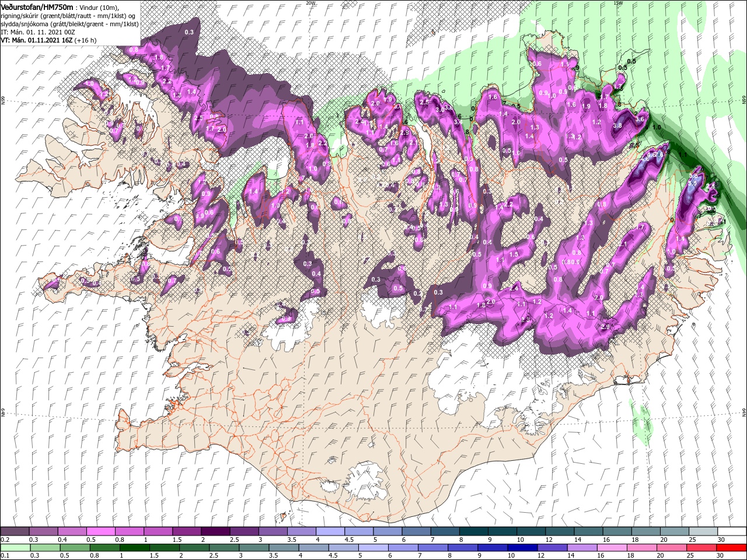Click the bottom-row legend swatch between 20 and 25
747x560 pixels.
671,548
